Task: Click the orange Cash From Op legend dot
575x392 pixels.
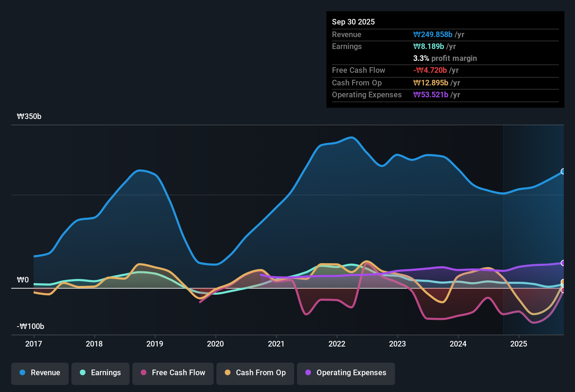Action: point(228,373)
